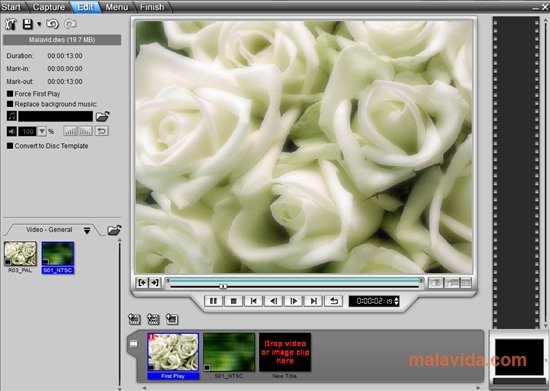The image size is (550, 391).
Task: Click the teal trim range bar
Action: tap(294, 280)
